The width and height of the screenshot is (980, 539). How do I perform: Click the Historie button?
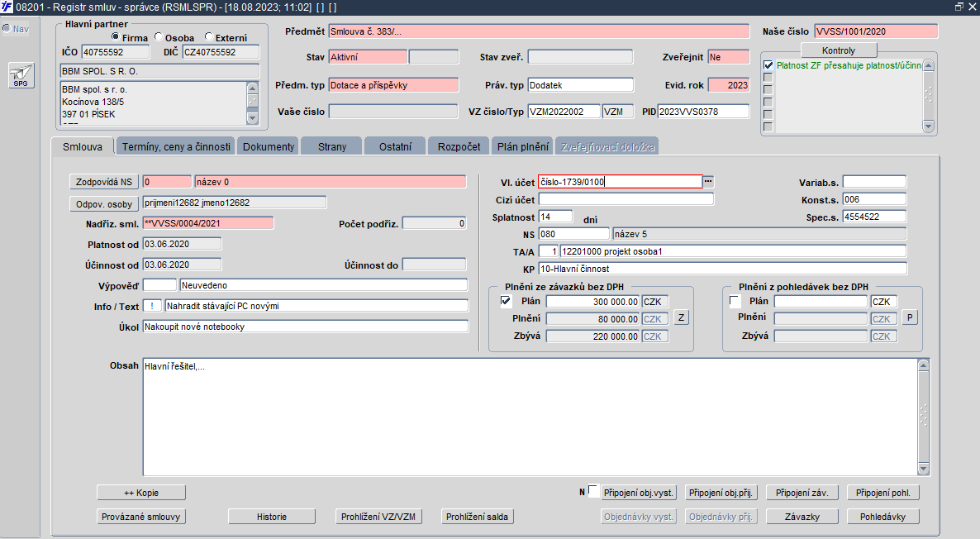[x=272, y=517]
